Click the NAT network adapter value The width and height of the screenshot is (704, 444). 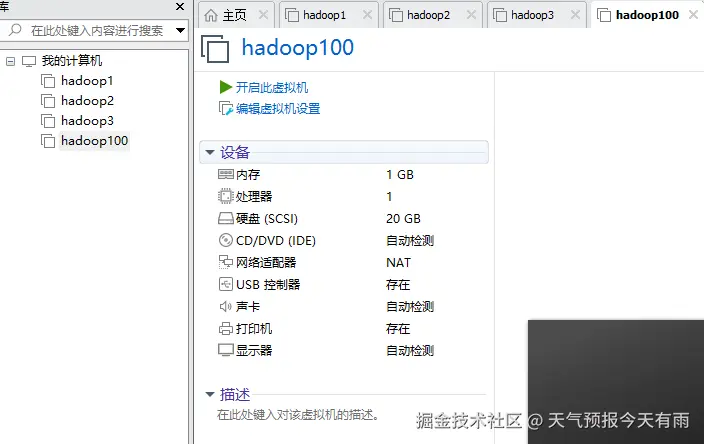(398, 262)
